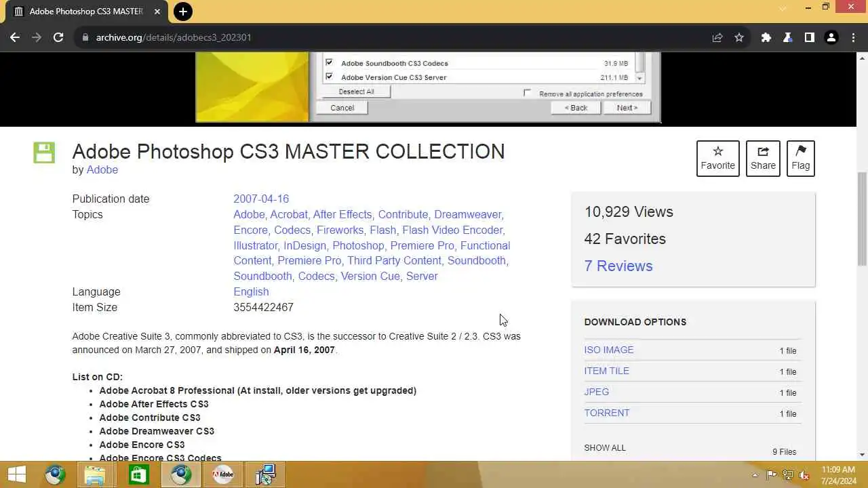Open Windows Start menu

click(17, 474)
